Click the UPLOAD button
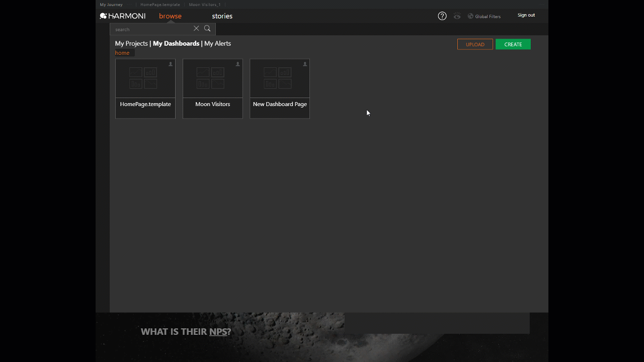Viewport: 644px width, 362px height. pos(475,44)
